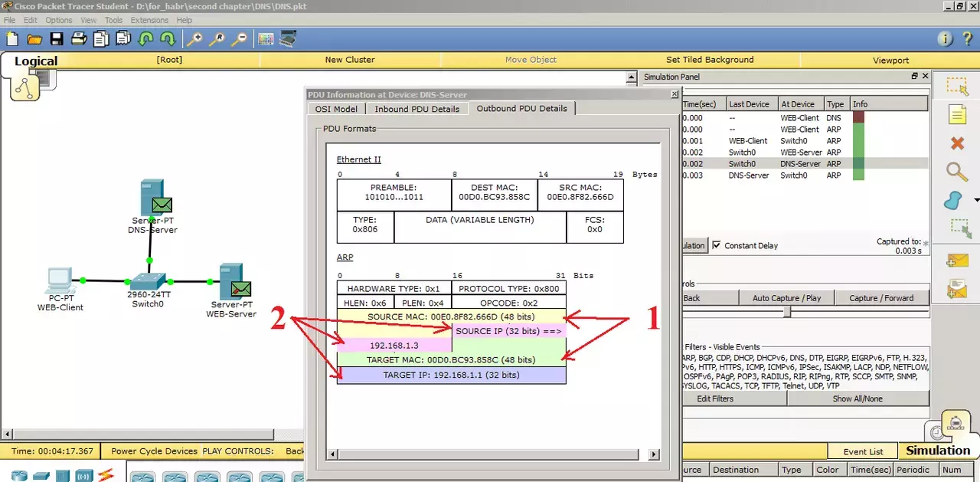
Task: Click the DNS-Server device icon
Action: tap(152, 198)
